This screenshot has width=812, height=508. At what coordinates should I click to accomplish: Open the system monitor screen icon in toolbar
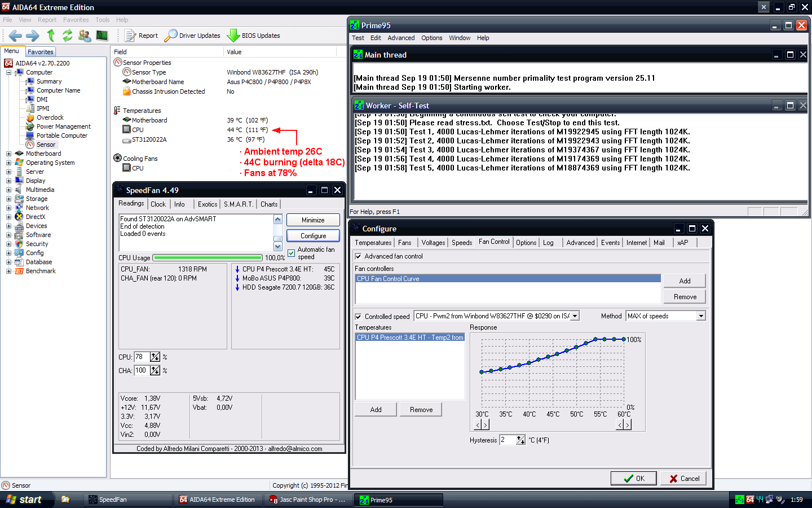tap(102, 36)
